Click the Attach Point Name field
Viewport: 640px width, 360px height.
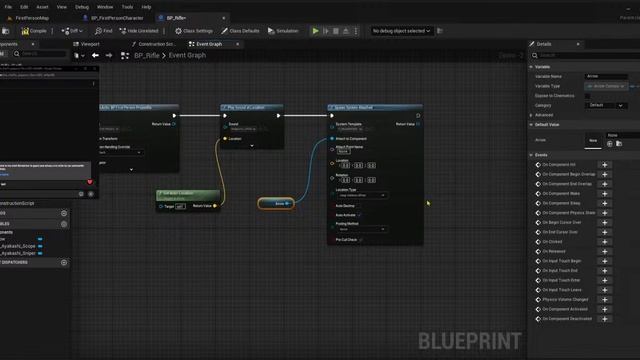pos(344,151)
